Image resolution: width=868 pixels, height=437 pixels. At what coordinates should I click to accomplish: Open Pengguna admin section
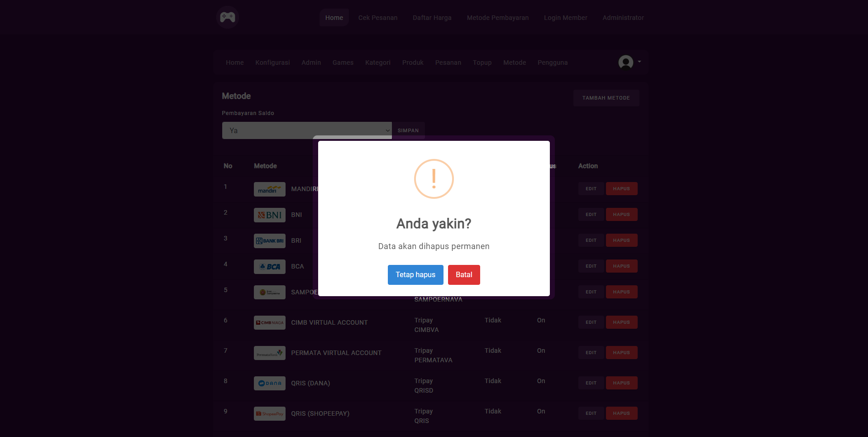553,62
